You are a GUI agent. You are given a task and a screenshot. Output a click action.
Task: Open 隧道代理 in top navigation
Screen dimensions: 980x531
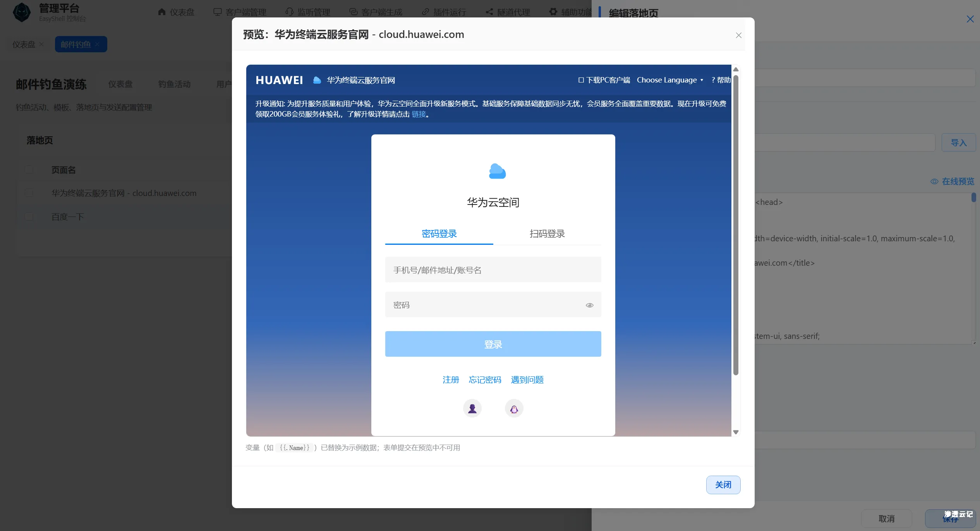[x=508, y=12]
